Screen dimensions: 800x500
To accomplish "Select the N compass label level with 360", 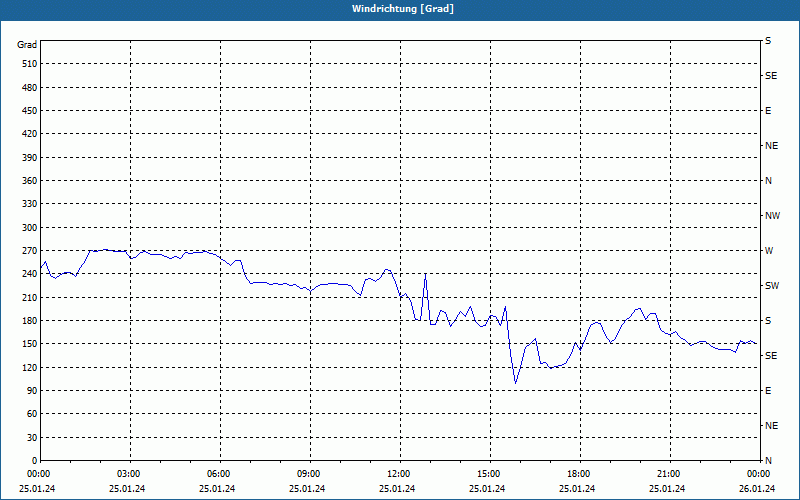I will click(x=768, y=181).
